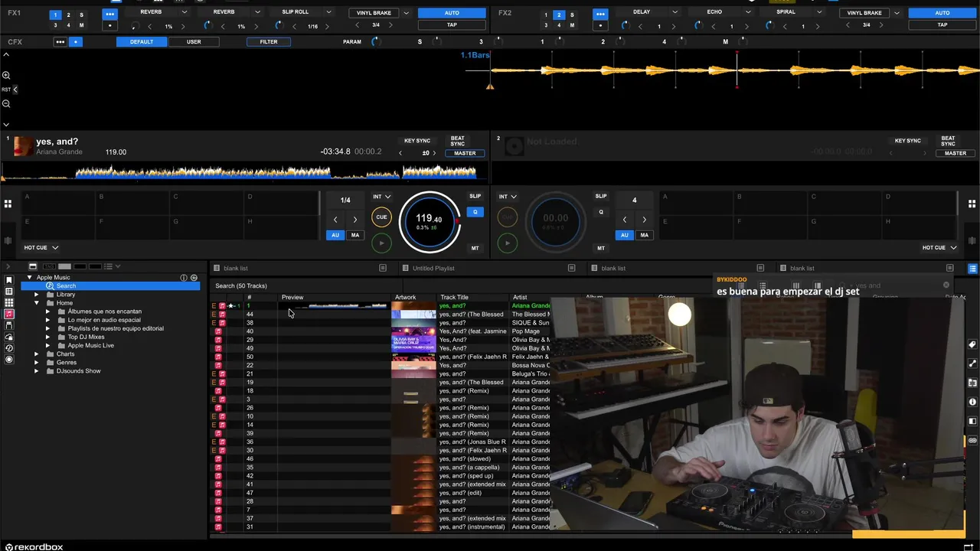Image resolution: width=980 pixels, height=551 pixels.
Task: Shift beat jump right on deck 1
Action: [x=355, y=220]
